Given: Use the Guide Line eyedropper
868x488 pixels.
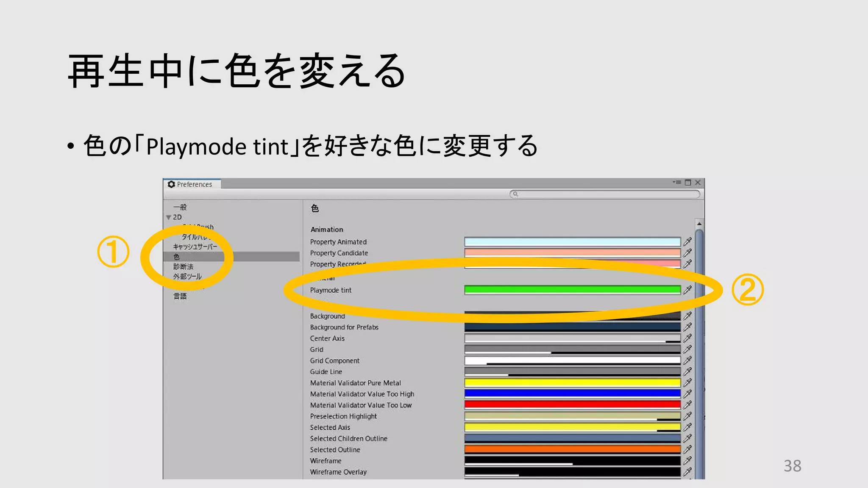Looking at the screenshot, I should (687, 372).
